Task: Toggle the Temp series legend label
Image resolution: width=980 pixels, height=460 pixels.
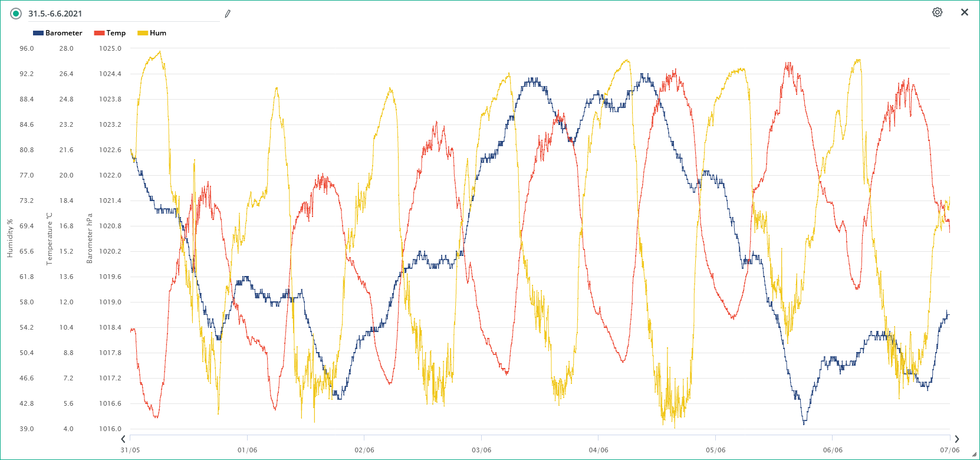Action: (116, 33)
